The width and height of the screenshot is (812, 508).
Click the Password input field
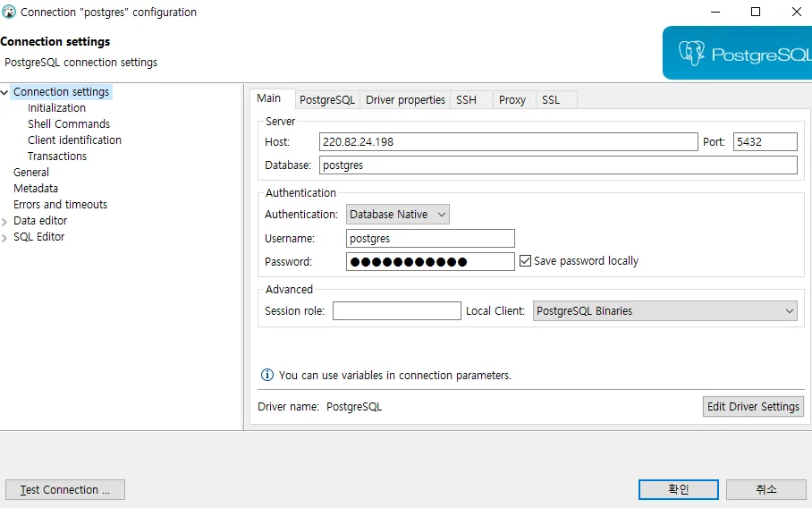click(430, 261)
